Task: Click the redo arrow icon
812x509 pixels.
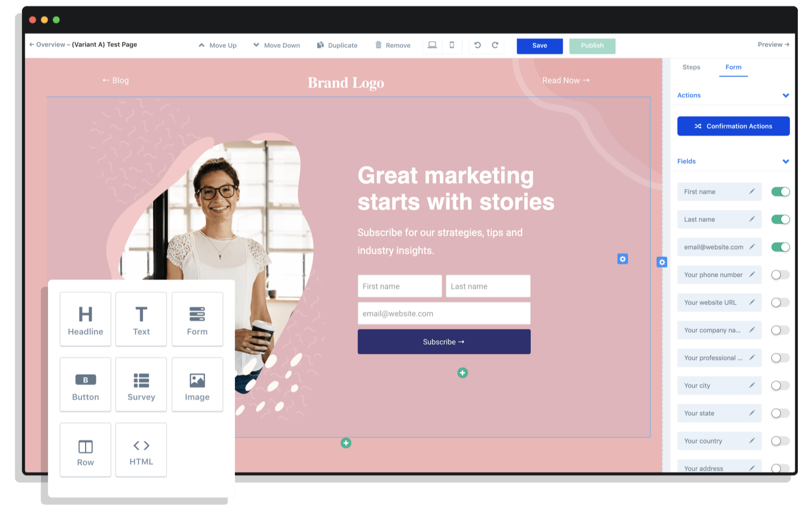Action: click(x=495, y=45)
